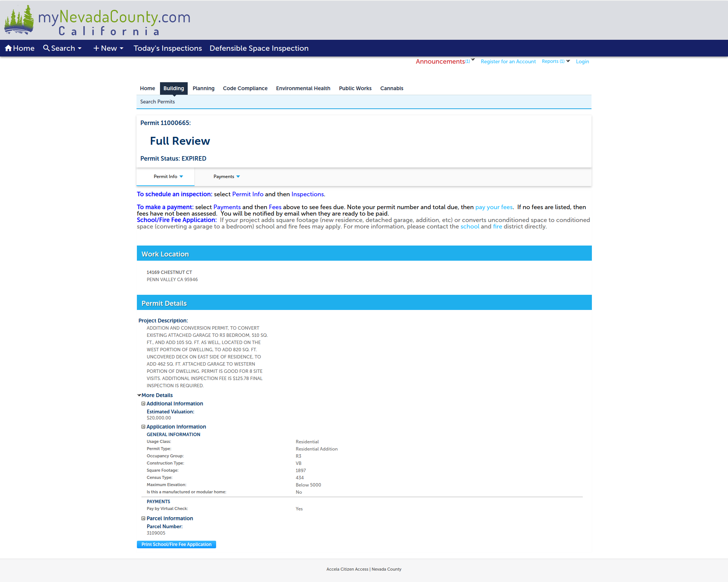Switch to the Public Works tab
This screenshot has height=582, width=728.
tap(355, 88)
